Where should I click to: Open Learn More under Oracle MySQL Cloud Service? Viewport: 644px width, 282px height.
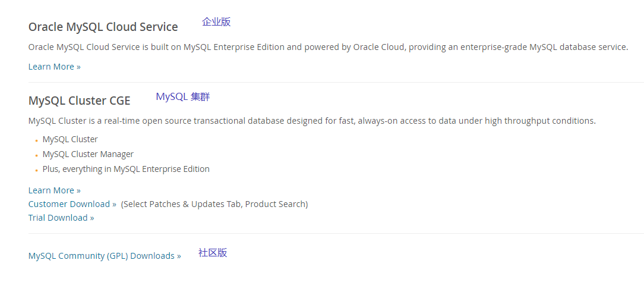click(x=55, y=67)
